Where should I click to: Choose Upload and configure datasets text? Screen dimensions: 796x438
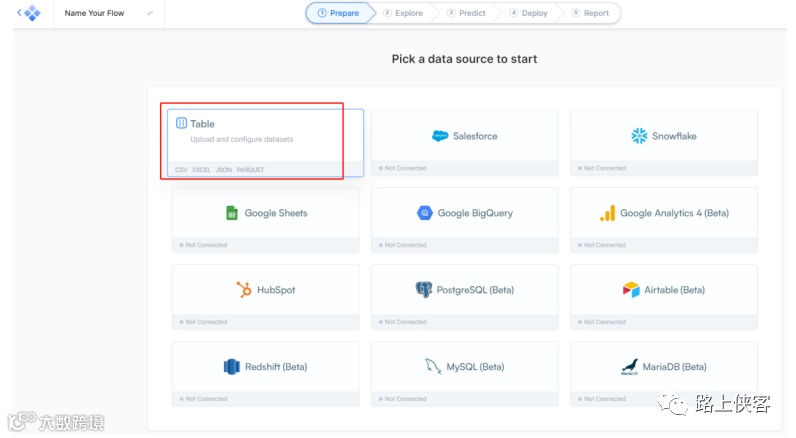click(x=242, y=139)
